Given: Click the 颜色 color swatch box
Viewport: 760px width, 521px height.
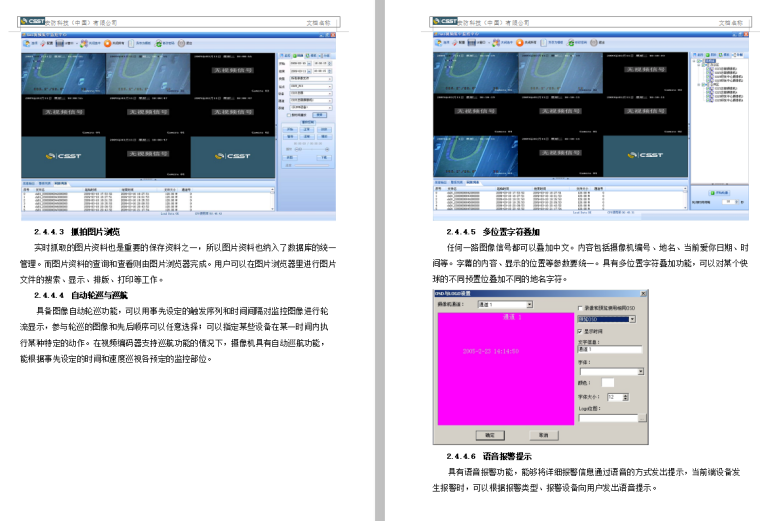Looking at the screenshot, I should (x=608, y=382).
